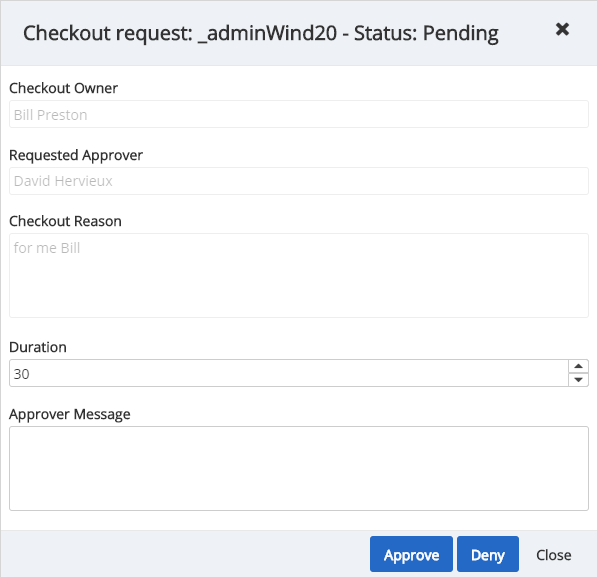Click the 'for me Bill' reason text
Image resolution: width=598 pixels, height=578 pixels.
[47, 248]
